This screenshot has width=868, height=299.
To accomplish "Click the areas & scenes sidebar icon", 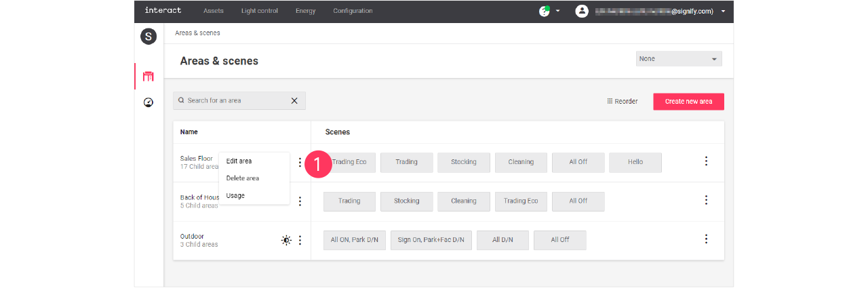I will coord(148,77).
